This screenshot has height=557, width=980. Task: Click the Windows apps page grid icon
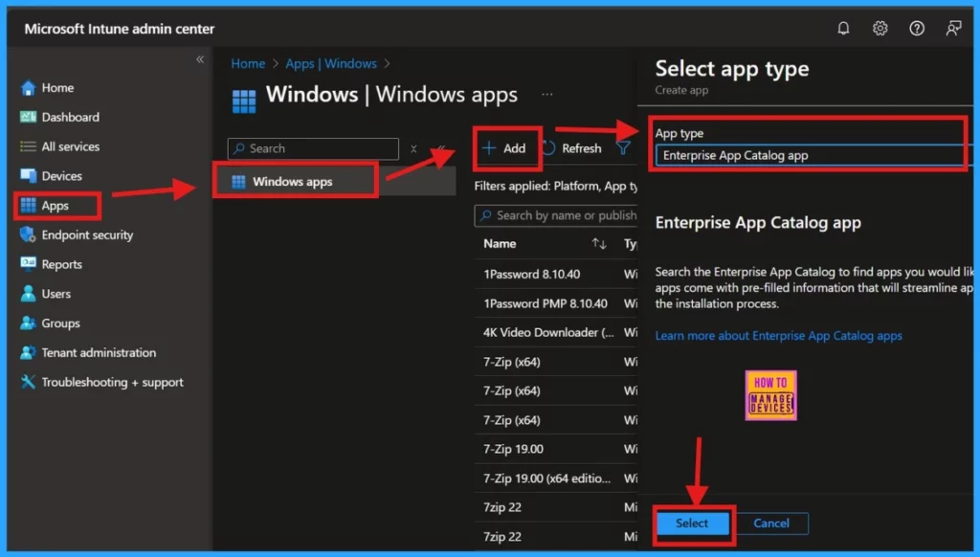[244, 101]
